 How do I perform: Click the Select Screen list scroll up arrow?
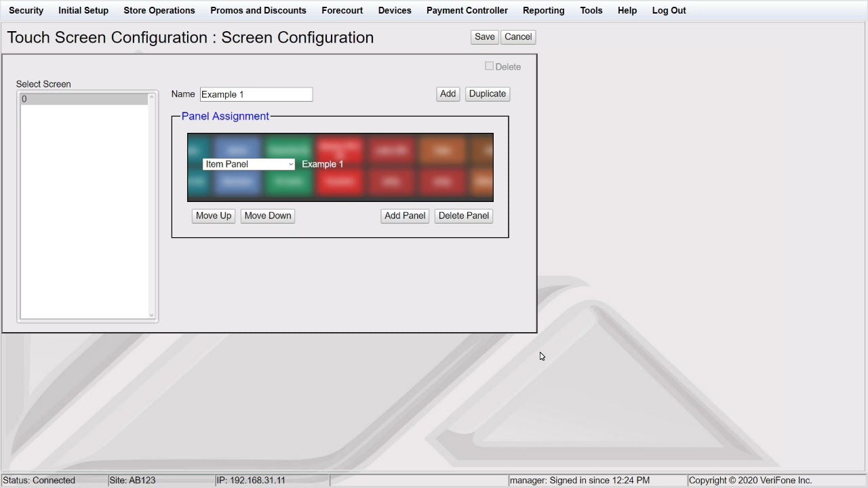point(152,98)
